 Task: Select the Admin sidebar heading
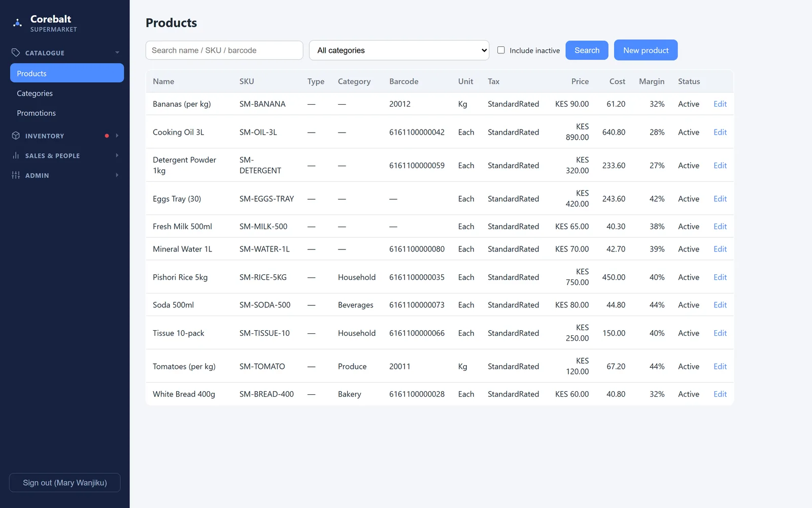(x=37, y=176)
